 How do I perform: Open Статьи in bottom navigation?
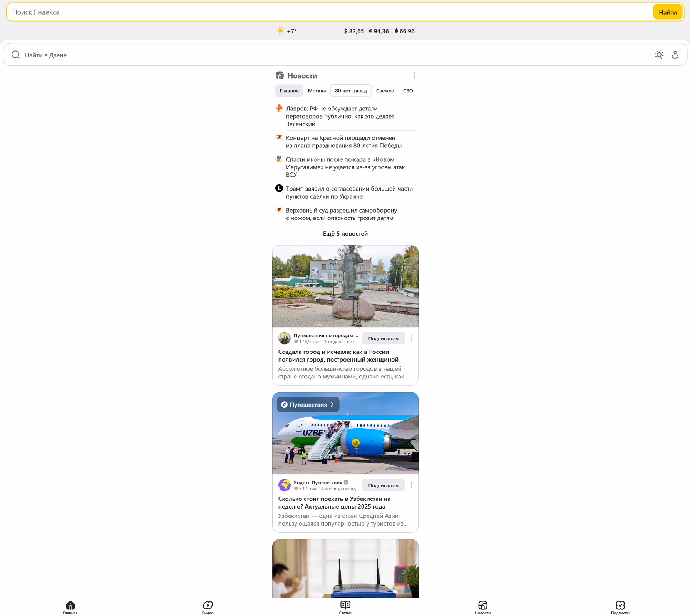pos(345,608)
